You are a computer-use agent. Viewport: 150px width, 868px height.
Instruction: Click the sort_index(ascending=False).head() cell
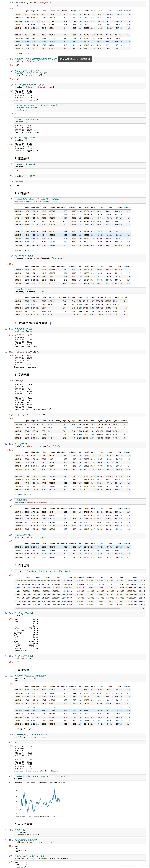coord(80,291)
